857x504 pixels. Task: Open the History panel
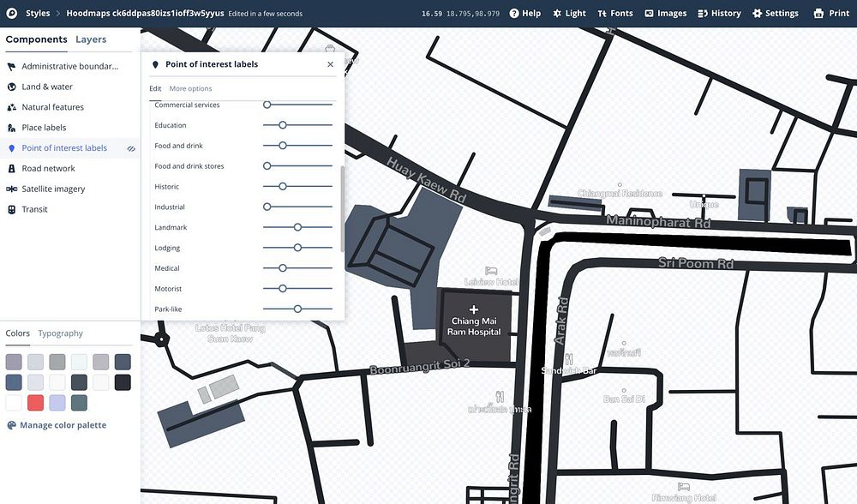pyautogui.click(x=719, y=13)
